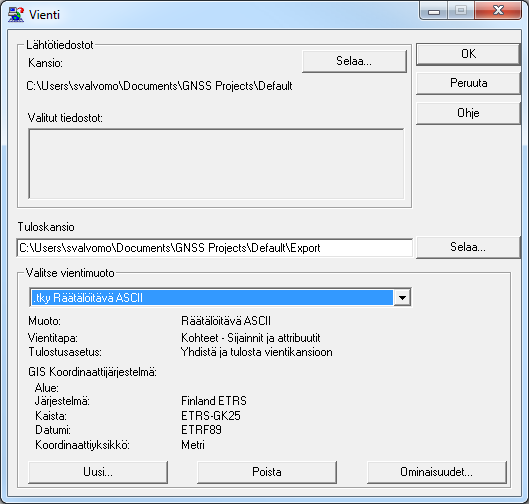Click the Vienti title bar text
Image resolution: width=529 pixels, height=504 pixels.
pos(44,15)
